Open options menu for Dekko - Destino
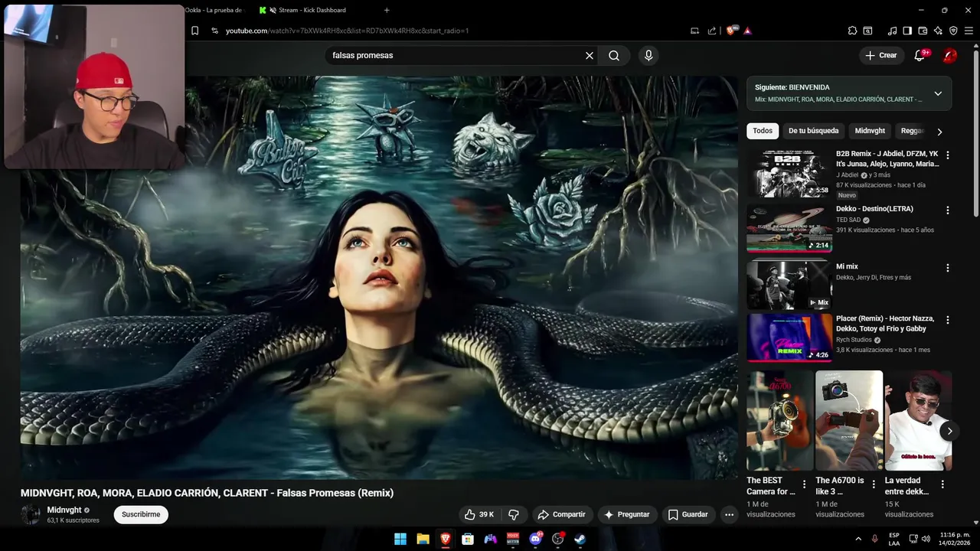The width and height of the screenshot is (980, 551). coord(948,210)
